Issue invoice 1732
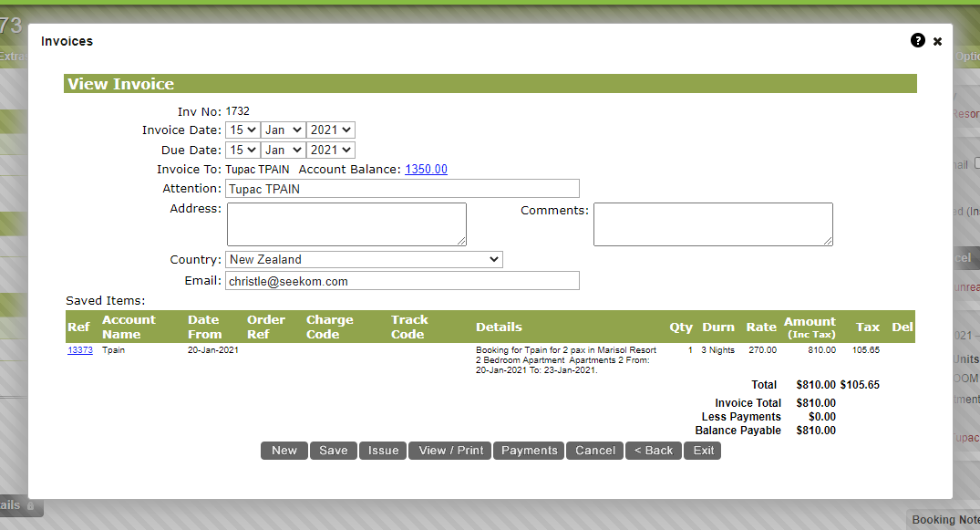The image size is (980, 530). point(382,450)
